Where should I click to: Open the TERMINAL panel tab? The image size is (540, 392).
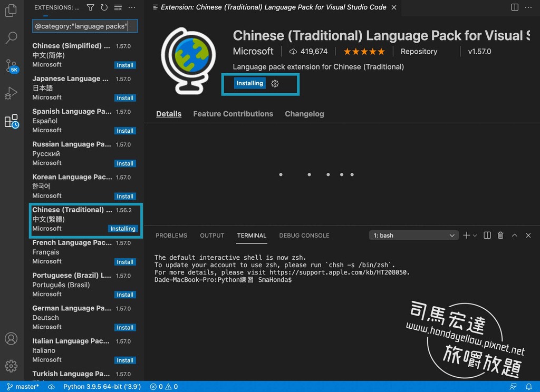pos(252,236)
